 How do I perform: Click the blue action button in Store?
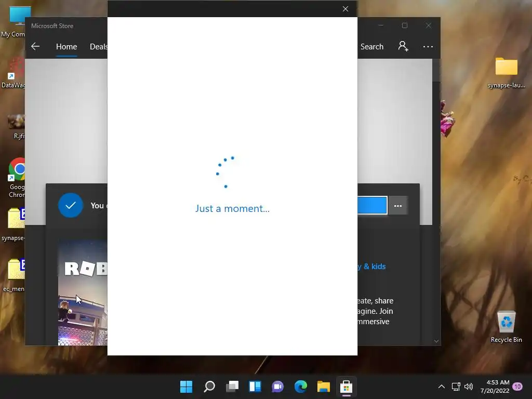(372, 206)
